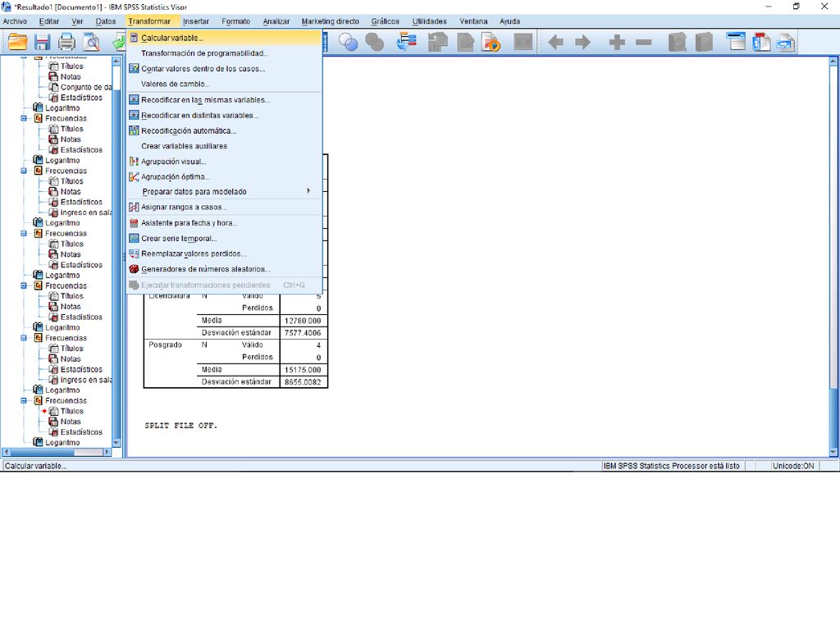Select Crear variables auxiliares
840x630 pixels.
[225, 146]
